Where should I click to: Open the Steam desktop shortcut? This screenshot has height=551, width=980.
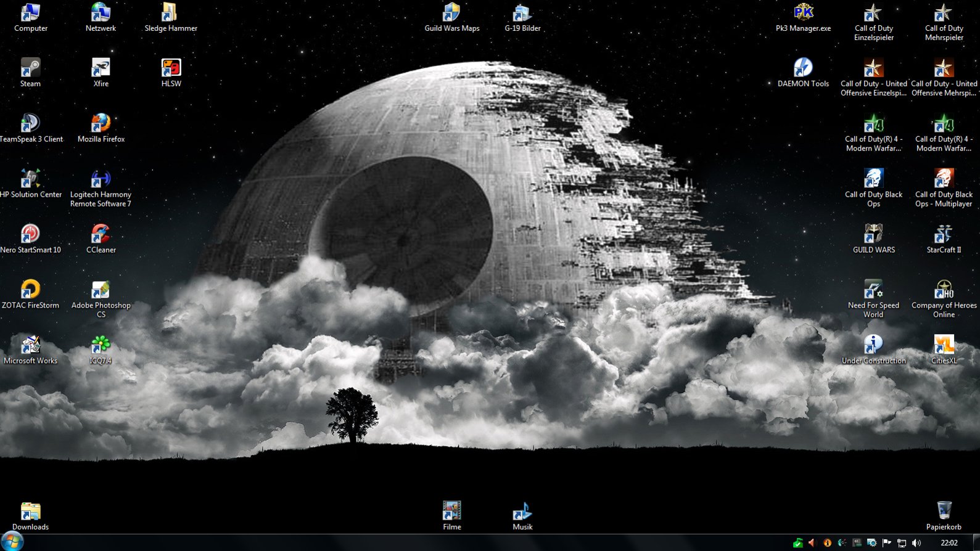point(30,68)
